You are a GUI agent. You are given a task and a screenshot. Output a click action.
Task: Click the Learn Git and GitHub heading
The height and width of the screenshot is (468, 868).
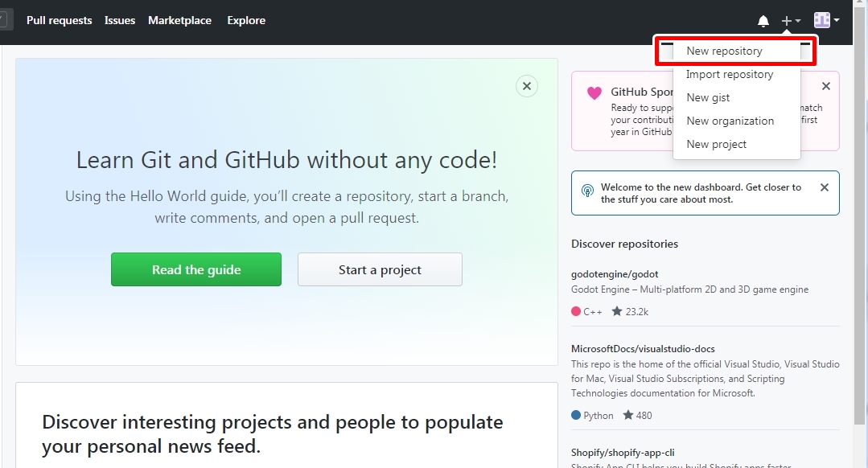286,160
